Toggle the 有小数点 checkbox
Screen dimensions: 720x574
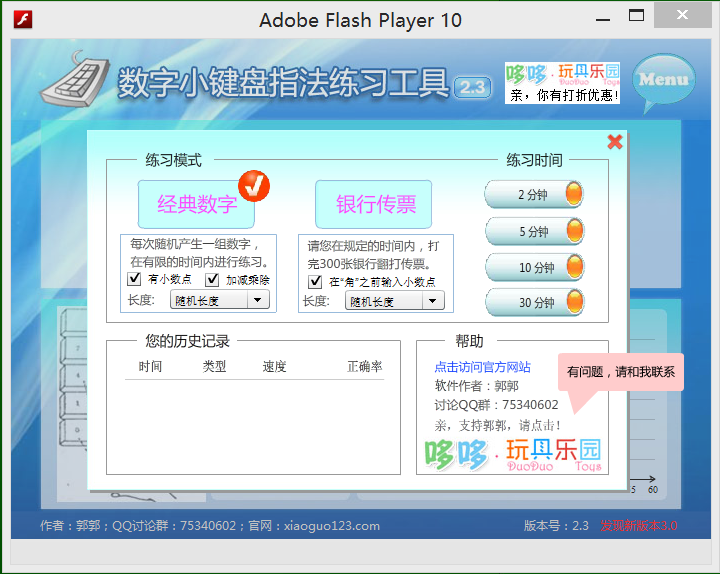pyautogui.click(x=134, y=278)
